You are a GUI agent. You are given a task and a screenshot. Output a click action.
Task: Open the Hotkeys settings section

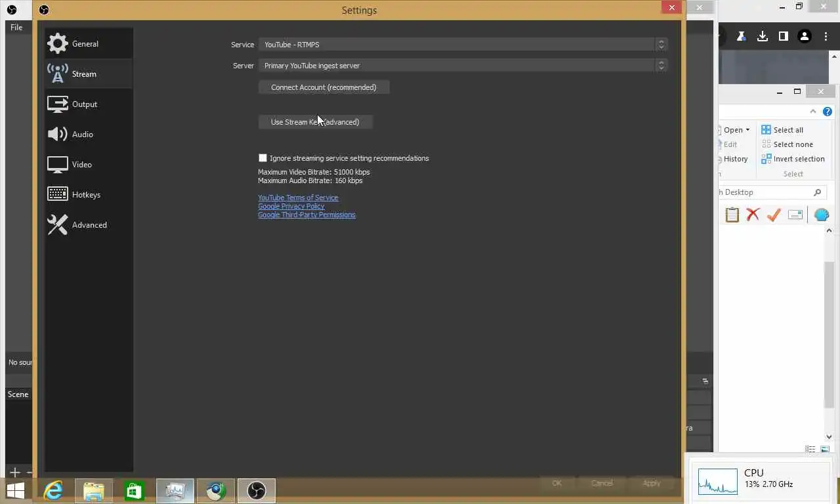pyautogui.click(x=89, y=195)
